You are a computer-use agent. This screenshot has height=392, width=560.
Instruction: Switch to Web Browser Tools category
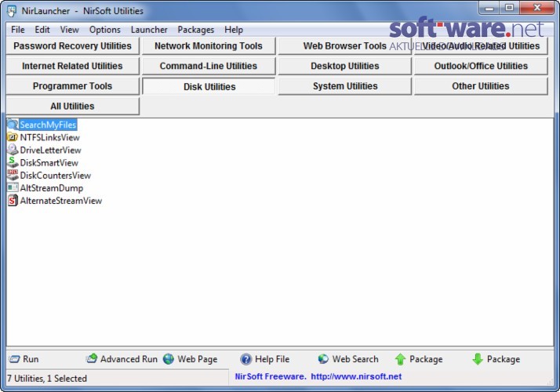pos(344,46)
